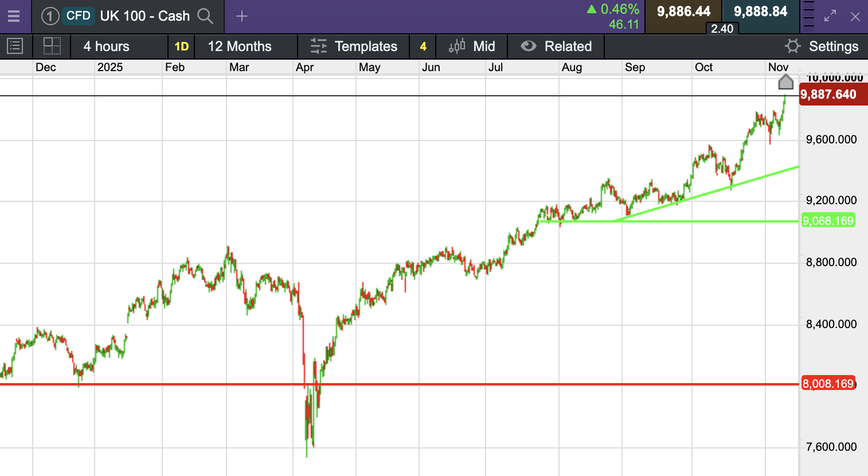Screen dimensions: 868x476
Task: Open the list panel icon
Action: (15, 46)
